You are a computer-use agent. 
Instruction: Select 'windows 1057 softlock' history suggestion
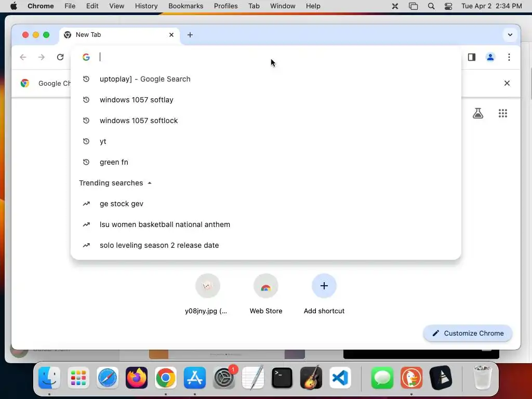click(x=265, y=121)
